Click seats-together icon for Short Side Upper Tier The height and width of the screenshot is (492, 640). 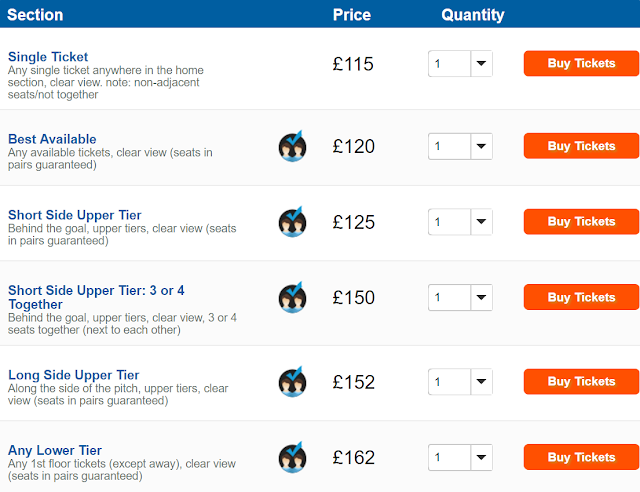click(292, 222)
